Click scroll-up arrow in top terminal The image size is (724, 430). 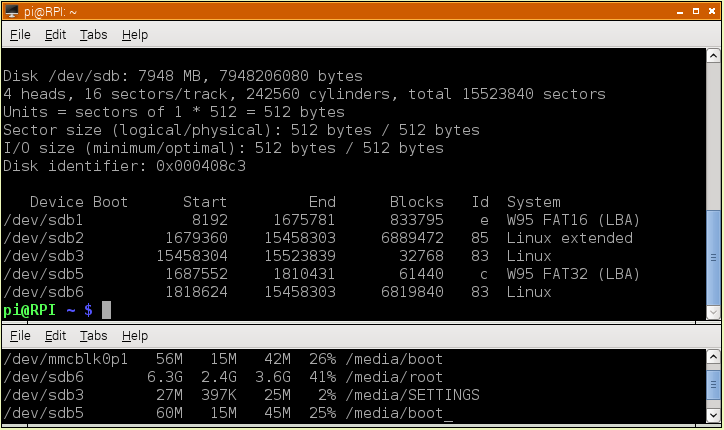pos(713,56)
